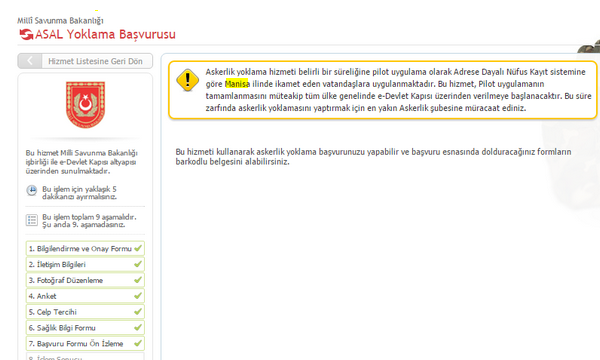This screenshot has height=360, width=600.
Task: Open step 5 Celp Tercihi
Action: point(85,312)
